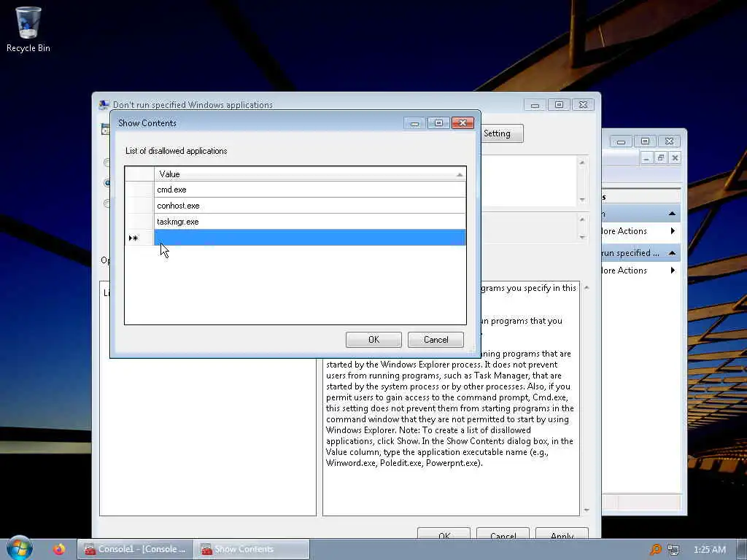Viewport: 747px width, 560px height.
Task: Click the 1:25 AM clock
Action: coord(709,550)
